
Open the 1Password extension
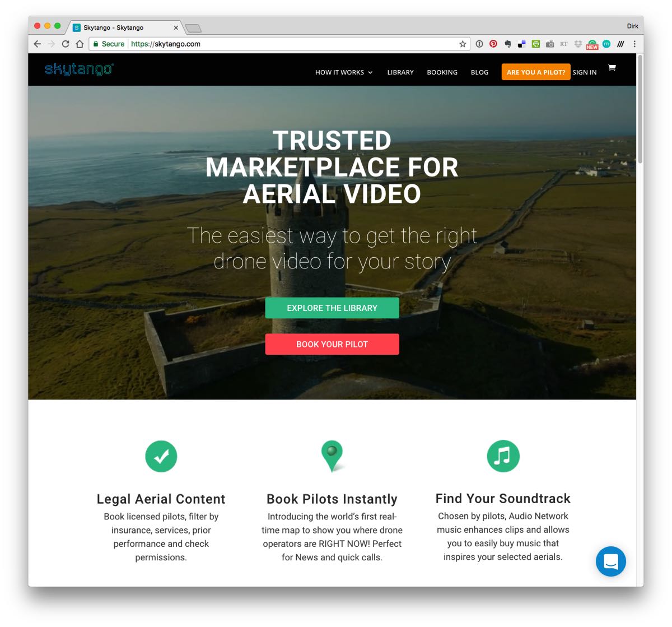[x=479, y=44]
